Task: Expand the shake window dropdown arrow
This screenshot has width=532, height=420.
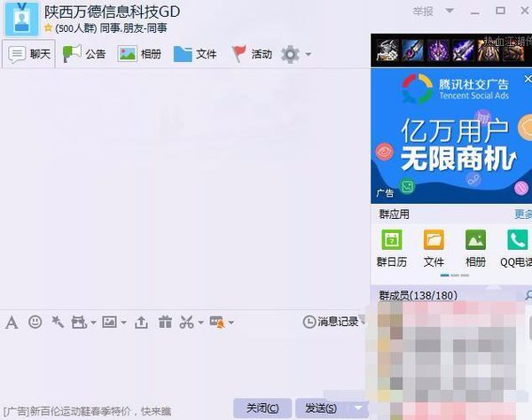Action: 93,323
